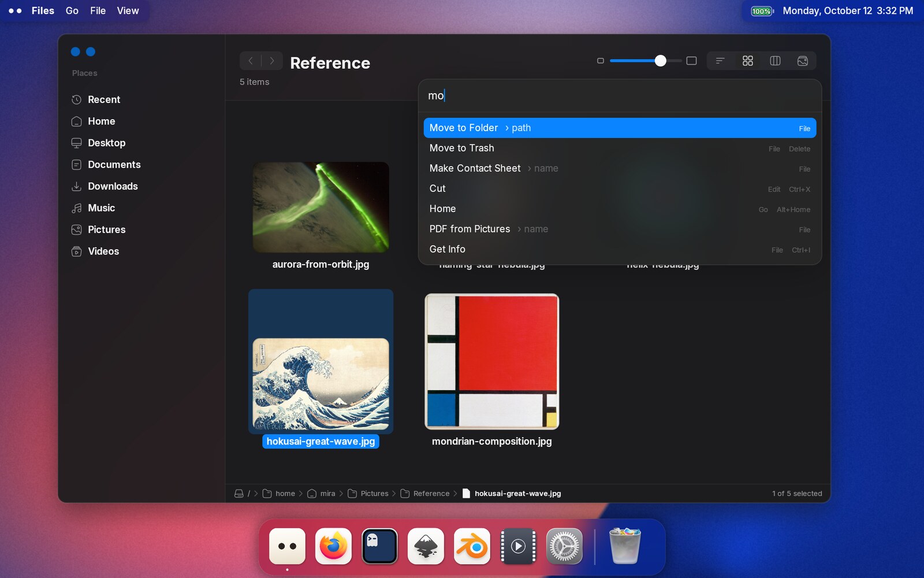The width and height of the screenshot is (924, 578).
Task: Choose the PDF from Pictures command
Action: [620, 229]
